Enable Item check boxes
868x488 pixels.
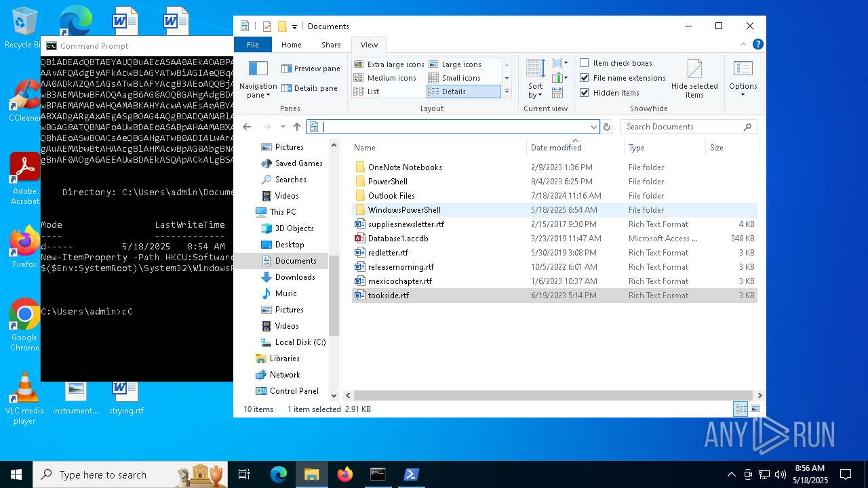tap(615, 63)
